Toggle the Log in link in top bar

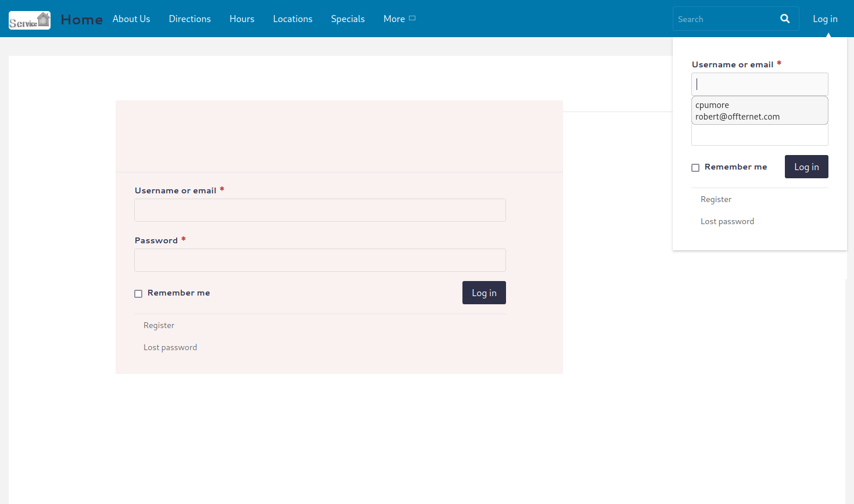point(825,19)
